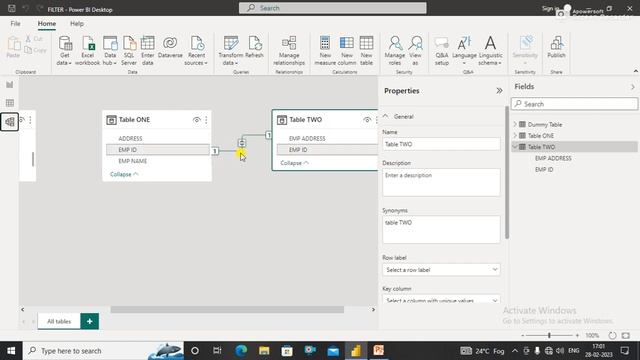Open the Key column dropdown
This screenshot has width=640, height=360.
coord(441,299)
